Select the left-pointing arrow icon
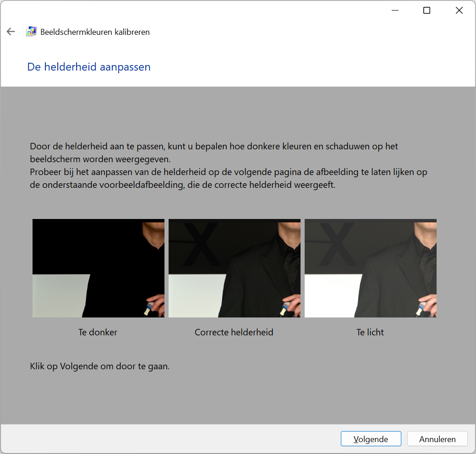Screen dimensions: 476x454 11,31
